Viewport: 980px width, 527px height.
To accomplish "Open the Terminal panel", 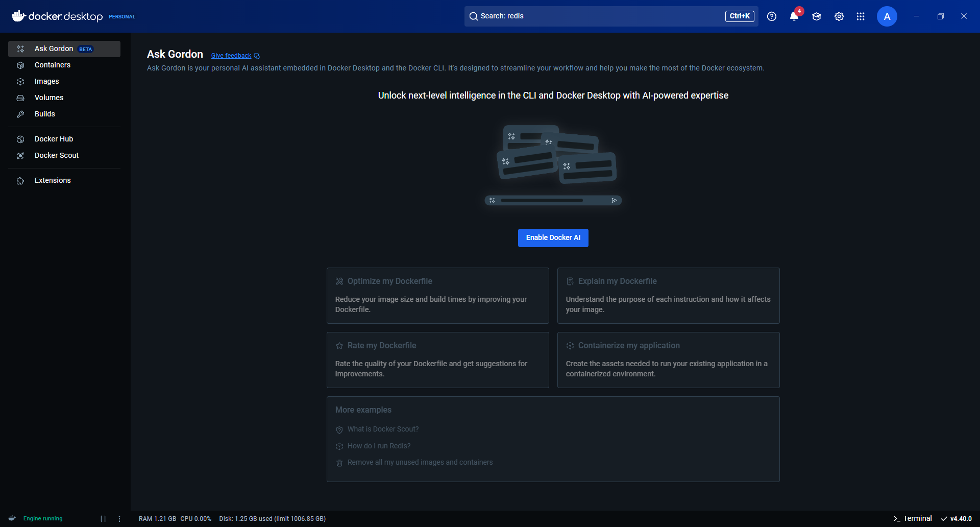I will tap(913, 518).
